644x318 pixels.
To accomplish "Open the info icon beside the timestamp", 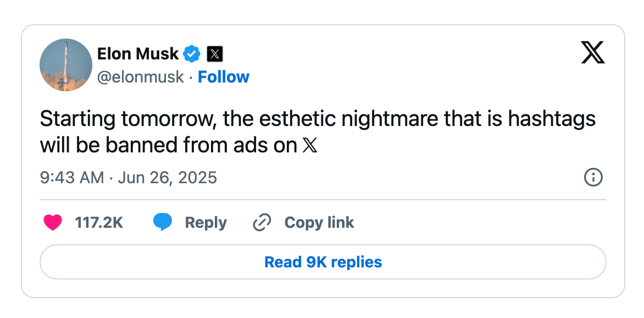I will click(593, 177).
